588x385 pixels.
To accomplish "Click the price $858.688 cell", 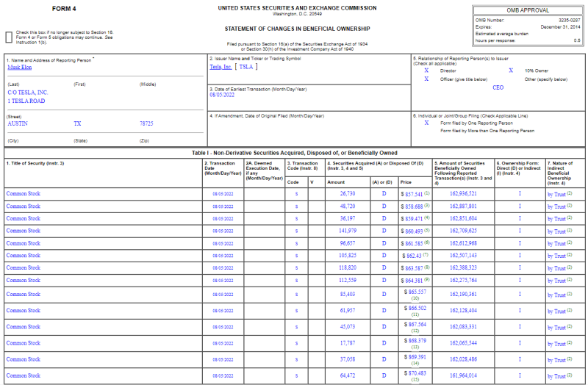I will 414,206.
